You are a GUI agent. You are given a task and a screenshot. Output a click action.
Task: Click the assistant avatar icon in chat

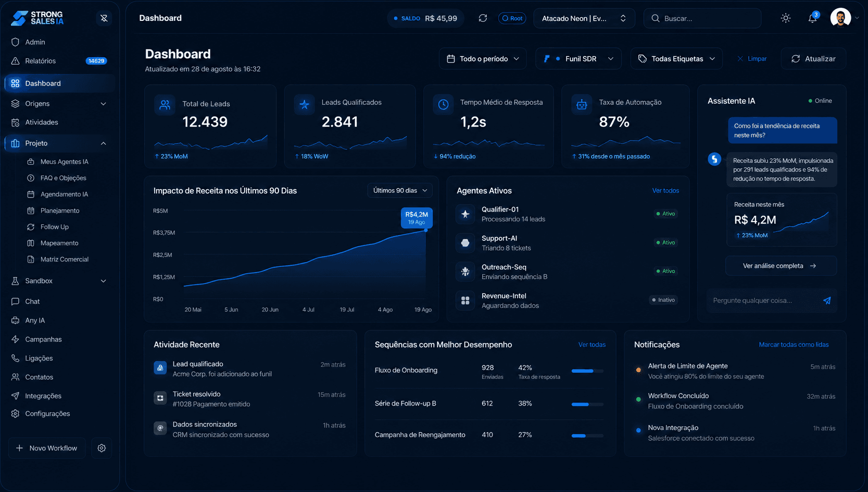714,159
